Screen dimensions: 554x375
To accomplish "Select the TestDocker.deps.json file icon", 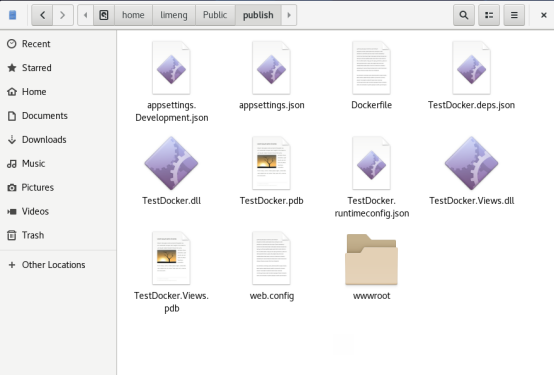I will [x=471, y=68].
